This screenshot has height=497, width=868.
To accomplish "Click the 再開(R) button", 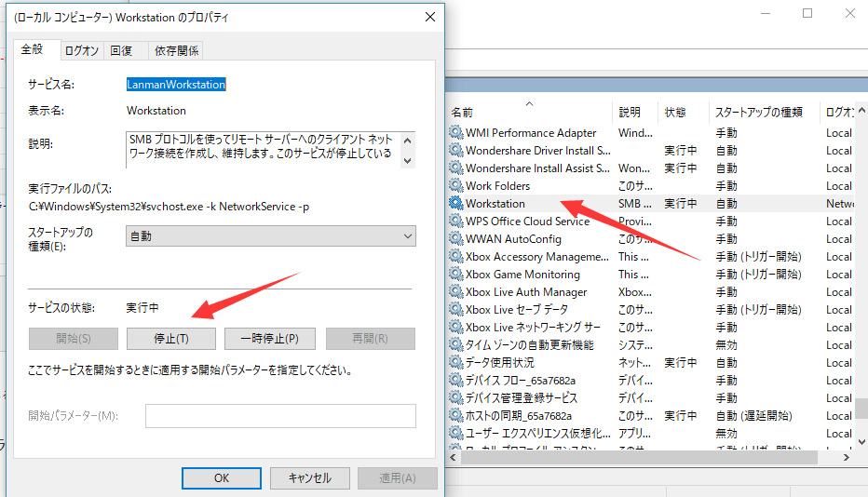I will 371,339.
